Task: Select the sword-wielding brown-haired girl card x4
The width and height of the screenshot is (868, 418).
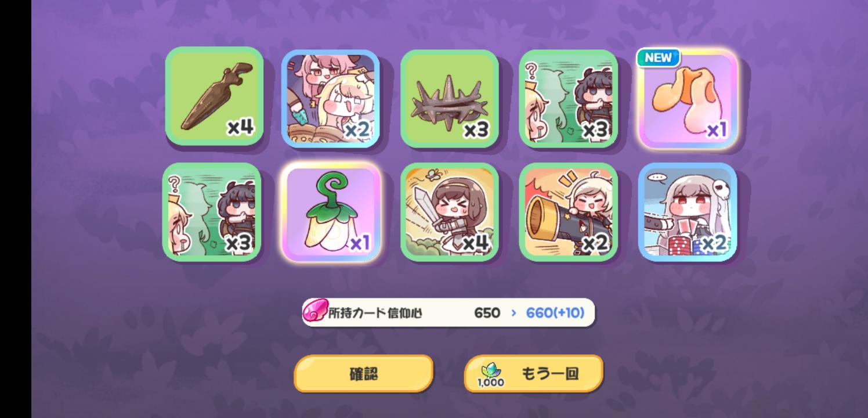Action: (x=450, y=212)
